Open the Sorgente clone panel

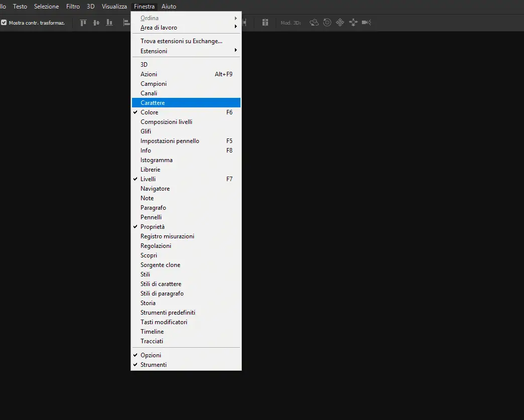(x=186, y=264)
